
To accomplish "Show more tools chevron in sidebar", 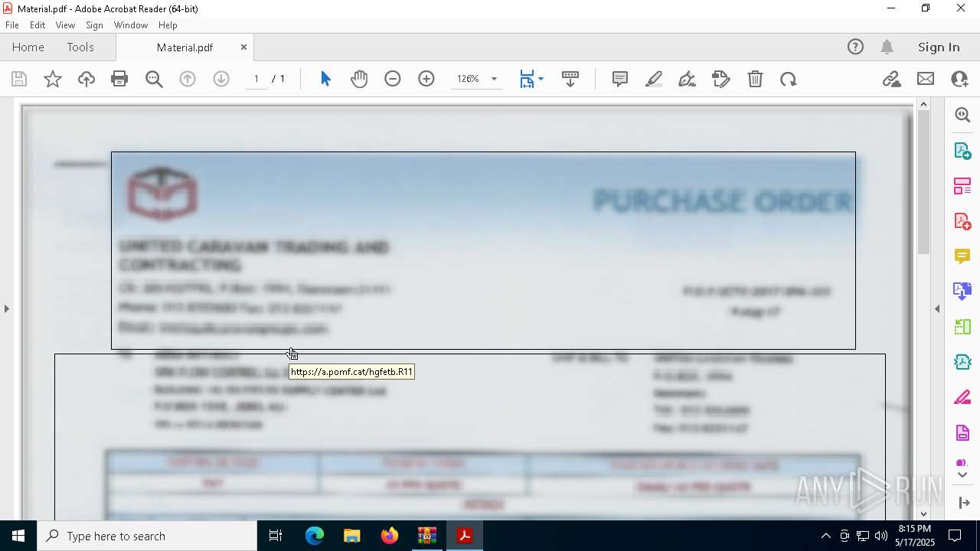I will tap(962, 475).
